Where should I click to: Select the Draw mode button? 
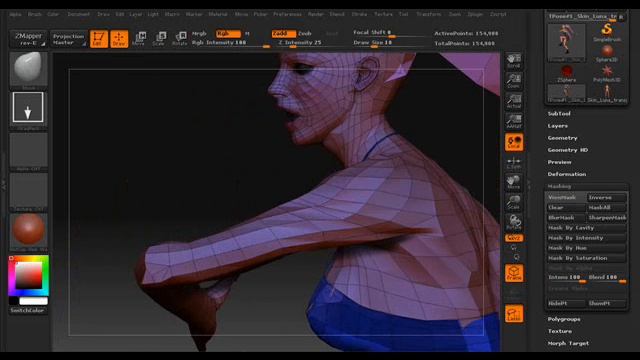[119, 39]
